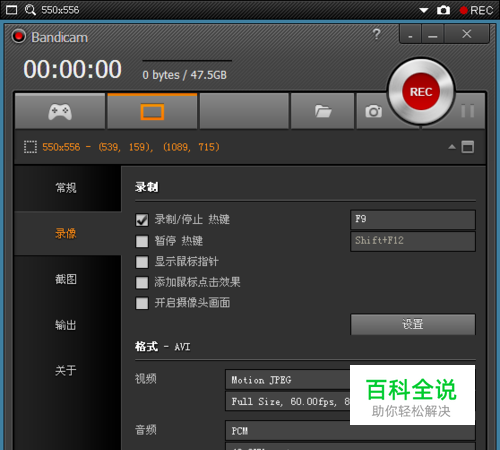Click the Shift+F12 hotkey input field
Image resolution: width=500 pixels, height=450 pixels.
(x=413, y=241)
